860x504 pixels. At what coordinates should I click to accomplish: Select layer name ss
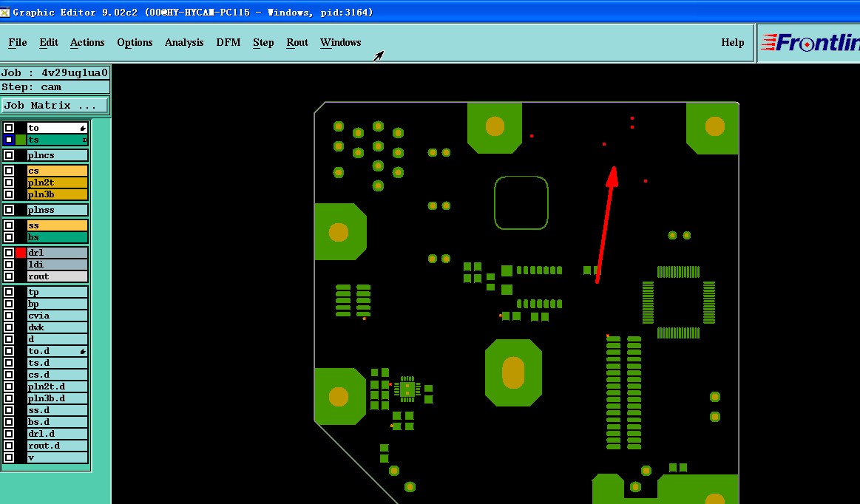58,225
